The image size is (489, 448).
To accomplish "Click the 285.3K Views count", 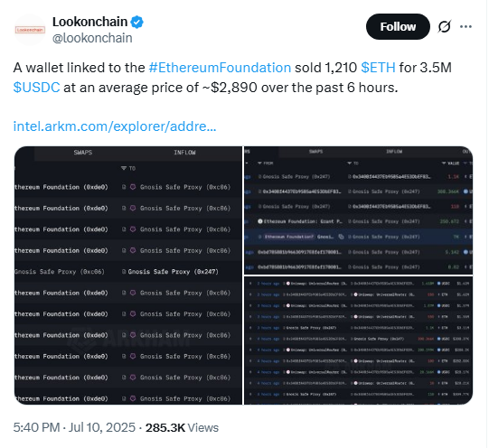I will coord(182,427).
